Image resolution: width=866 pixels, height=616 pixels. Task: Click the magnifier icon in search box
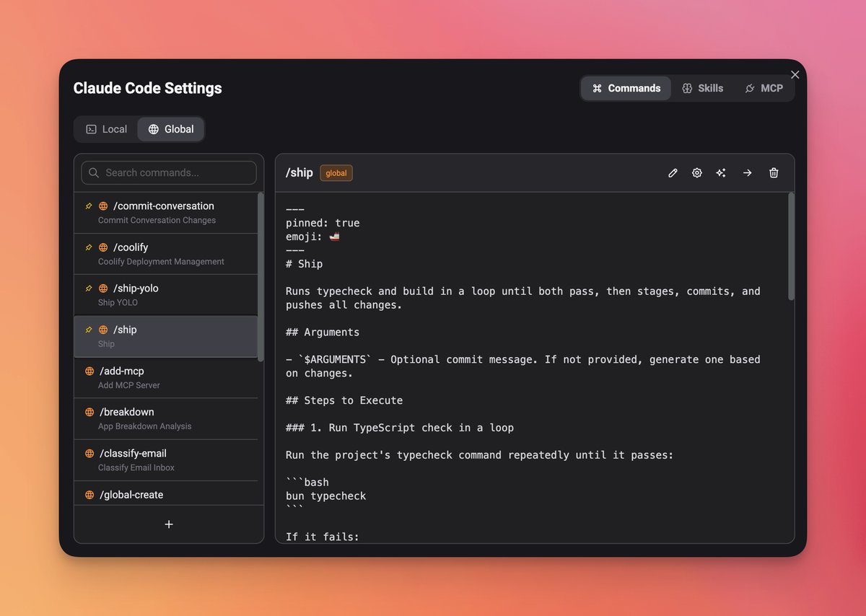coord(94,172)
